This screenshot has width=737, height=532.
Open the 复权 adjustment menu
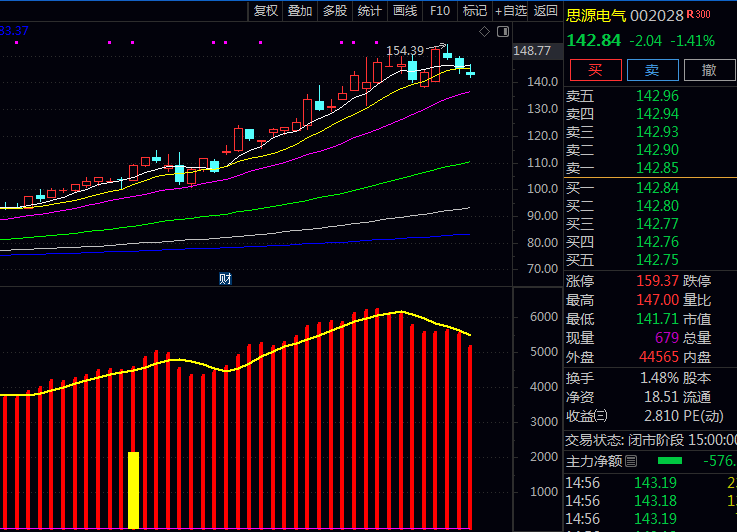pyautogui.click(x=266, y=11)
